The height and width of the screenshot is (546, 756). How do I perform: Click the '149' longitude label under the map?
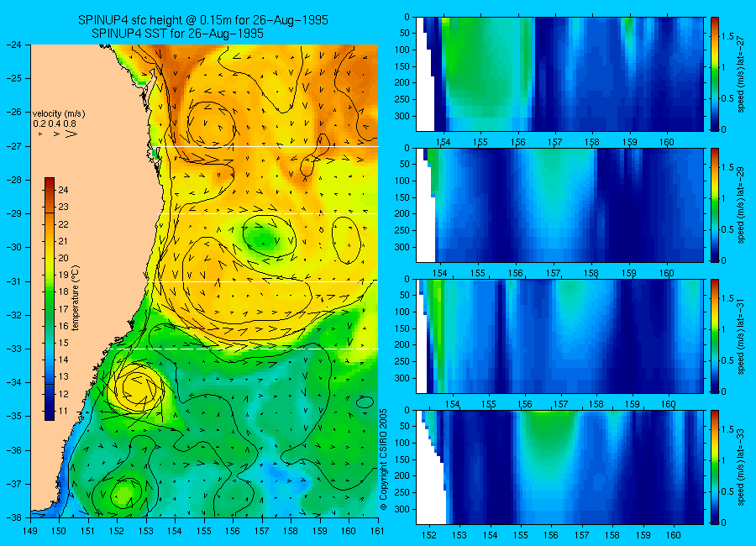point(30,531)
